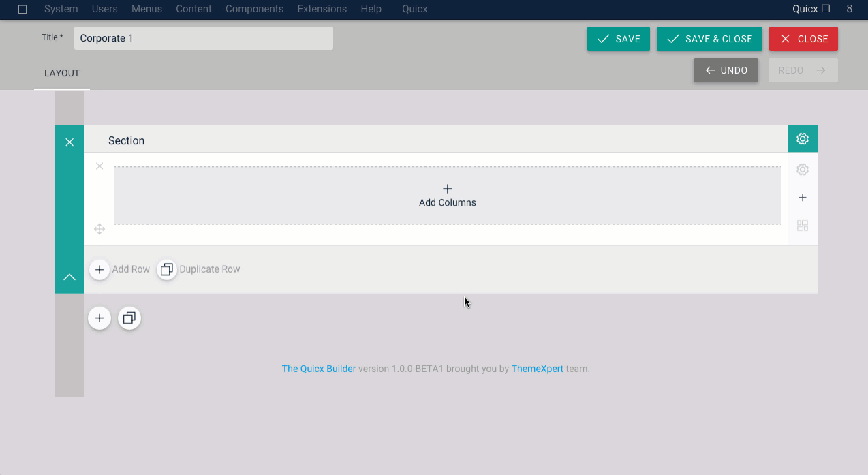Open the Components menu
The image size is (868, 475).
pos(254,9)
